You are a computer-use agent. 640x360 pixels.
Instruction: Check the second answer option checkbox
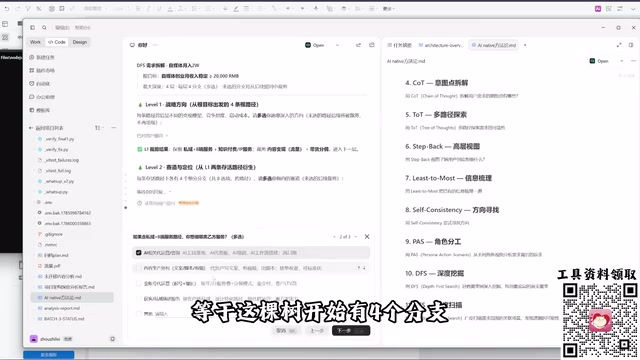pyautogui.click(x=139, y=268)
